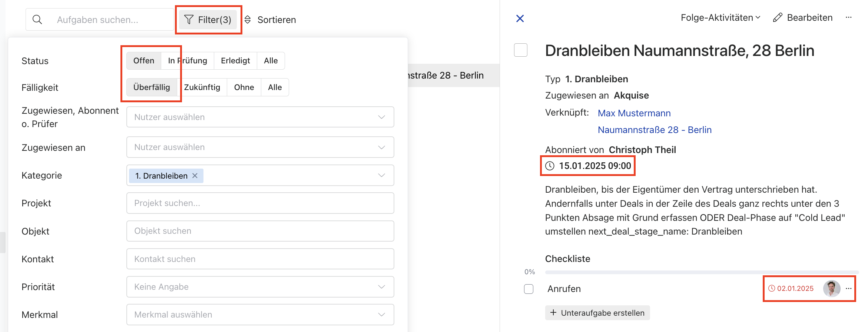
Task: Click the Unteraufgabe erstellen button
Action: click(597, 313)
